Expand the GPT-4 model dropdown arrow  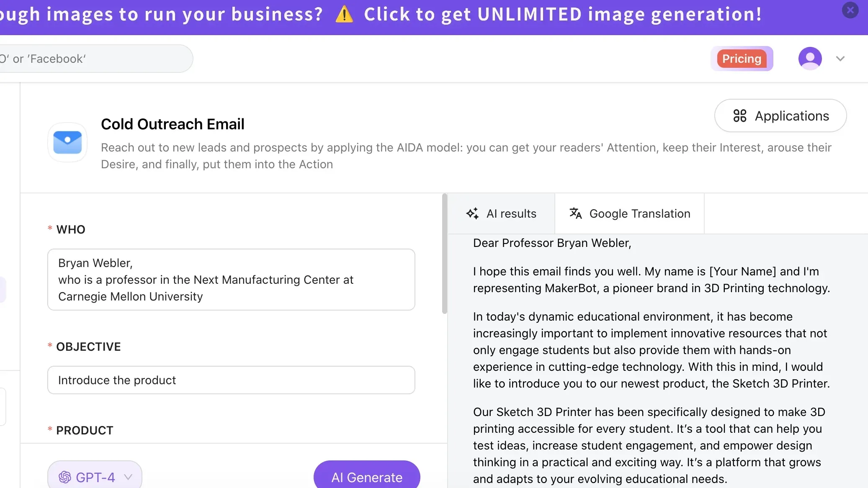129,477
